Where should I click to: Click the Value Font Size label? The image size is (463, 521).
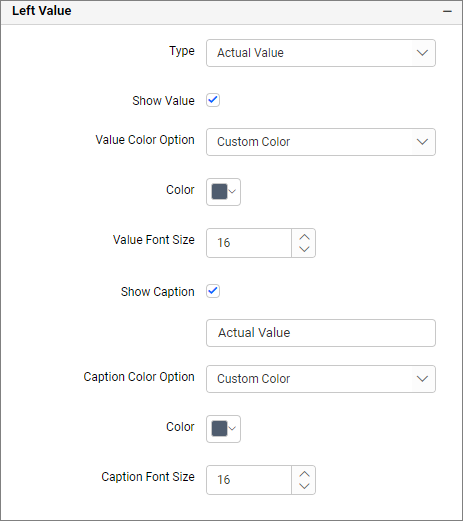[154, 240]
